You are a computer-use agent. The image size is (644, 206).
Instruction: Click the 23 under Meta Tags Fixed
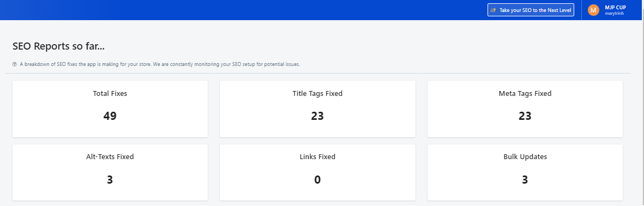point(525,116)
